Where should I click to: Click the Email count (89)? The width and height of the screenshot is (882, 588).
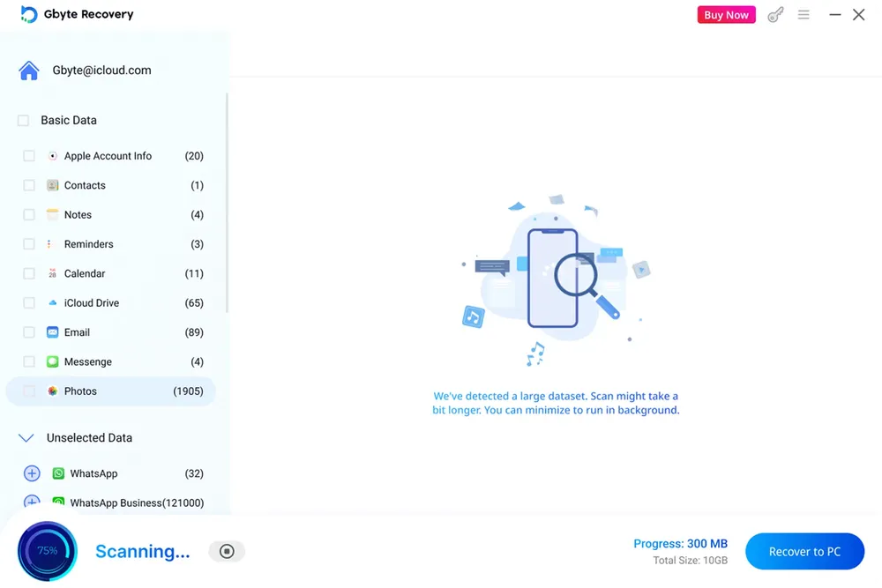pyautogui.click(x=194, y=332)
